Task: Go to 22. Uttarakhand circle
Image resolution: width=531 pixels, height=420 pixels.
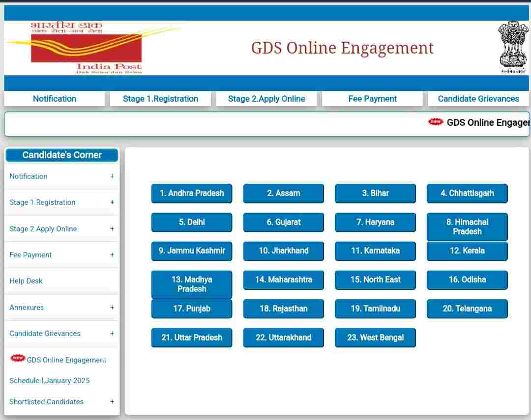Action: click(x=284, y=338)
